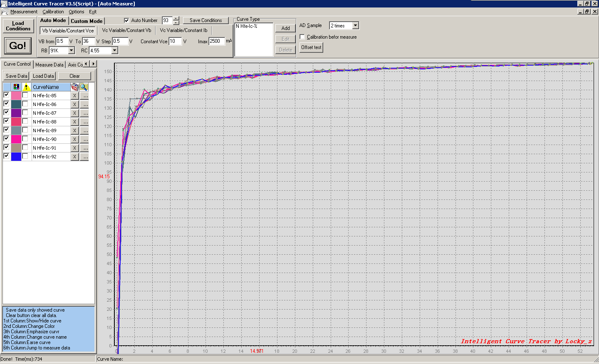The image size is (599, 364).
Task: Erase curve N Hfe-Ic-87 with X
Action: (x=74, y=113)
